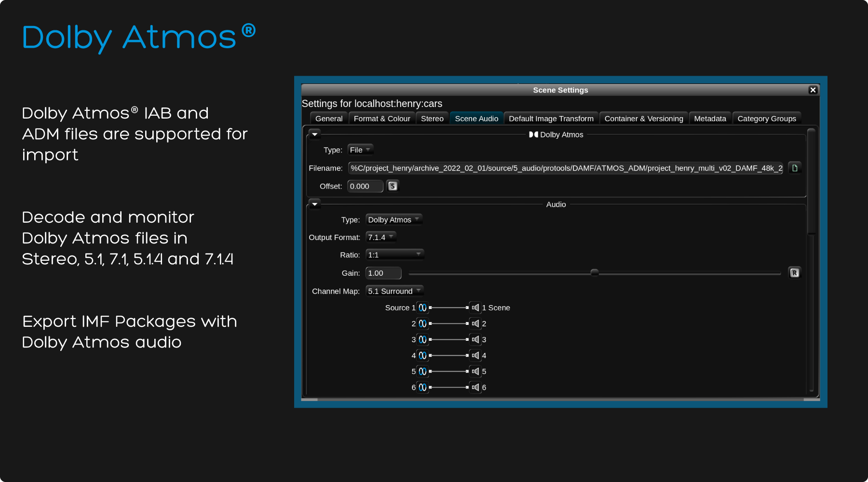The image size is (868, 482).
Task: Collapse the Dolby Atmos section
Action: pyautogui.click(x=315, y=134)
